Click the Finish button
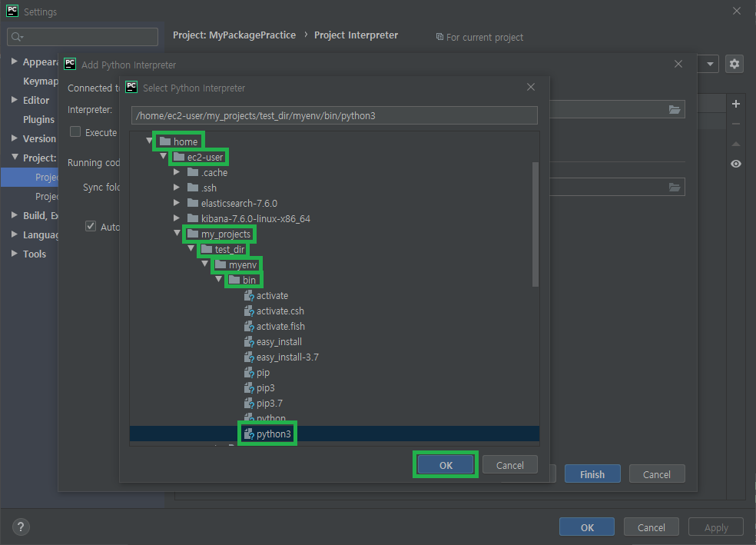Screen dimensions: 756x545 click(592, 474)
